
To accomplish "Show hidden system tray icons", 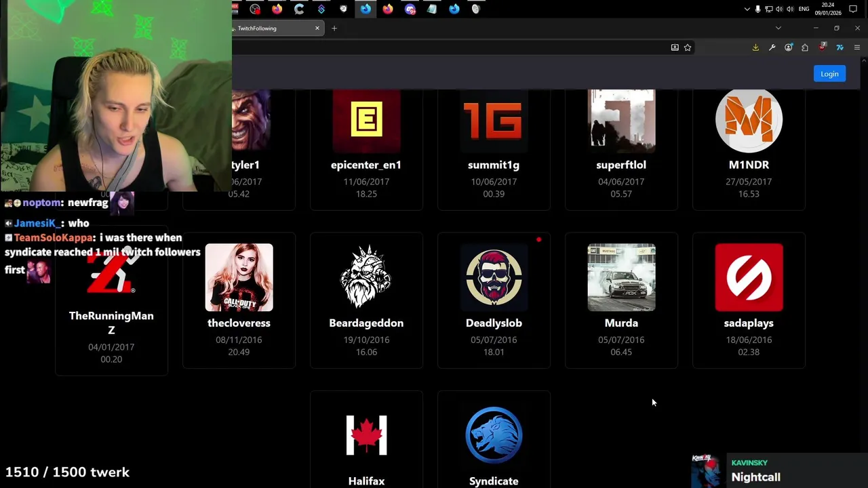I will pos(747,9).
